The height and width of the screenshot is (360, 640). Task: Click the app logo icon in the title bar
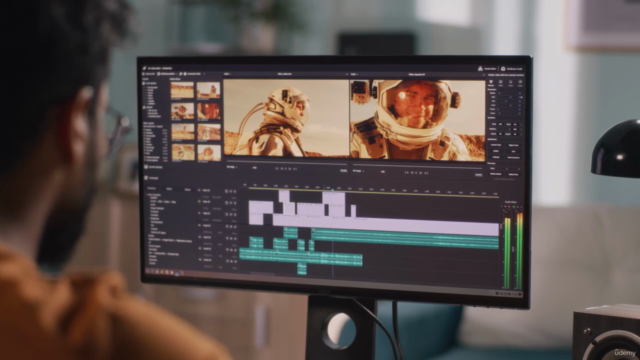pyautogui.click(x=144, y=68)
